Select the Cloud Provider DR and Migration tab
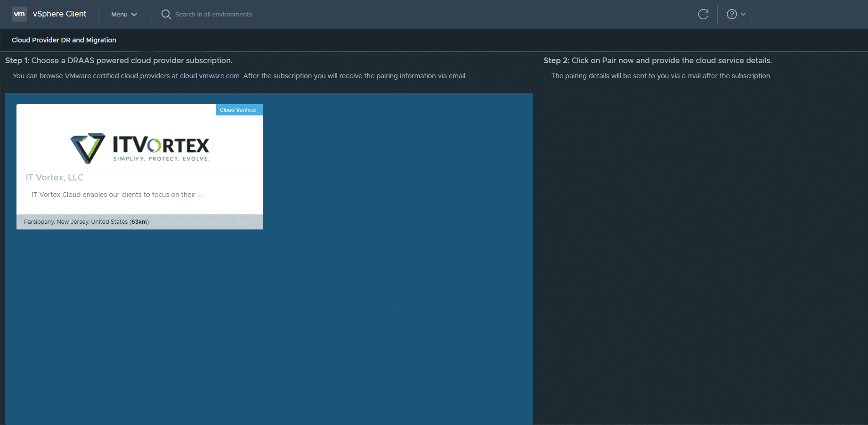The image size is (868, 425). coord(64,40)
